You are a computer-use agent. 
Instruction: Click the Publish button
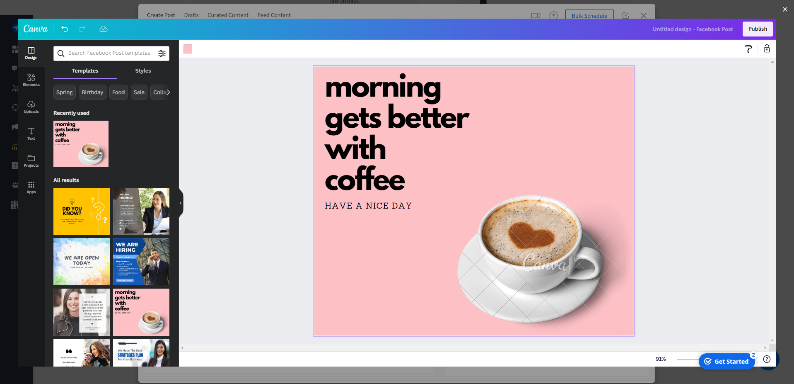[x=758, y=29]
